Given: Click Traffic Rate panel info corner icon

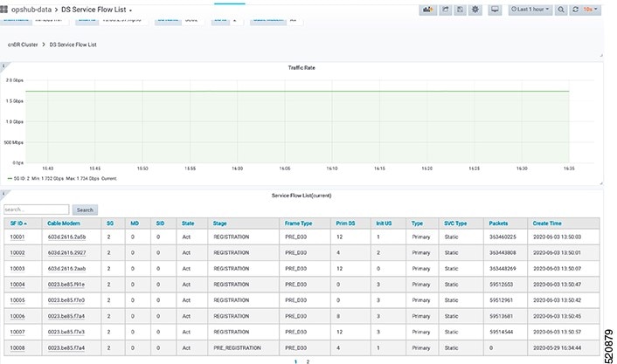Looking at the screenshot, I should (x=4, y=65).
